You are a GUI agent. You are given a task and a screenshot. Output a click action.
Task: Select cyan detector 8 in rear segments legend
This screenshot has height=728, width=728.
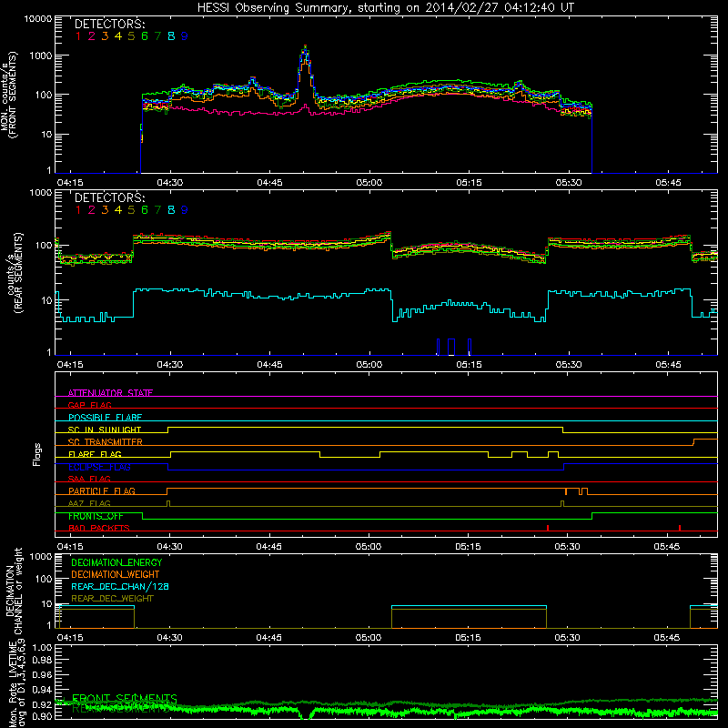(171, 210)
